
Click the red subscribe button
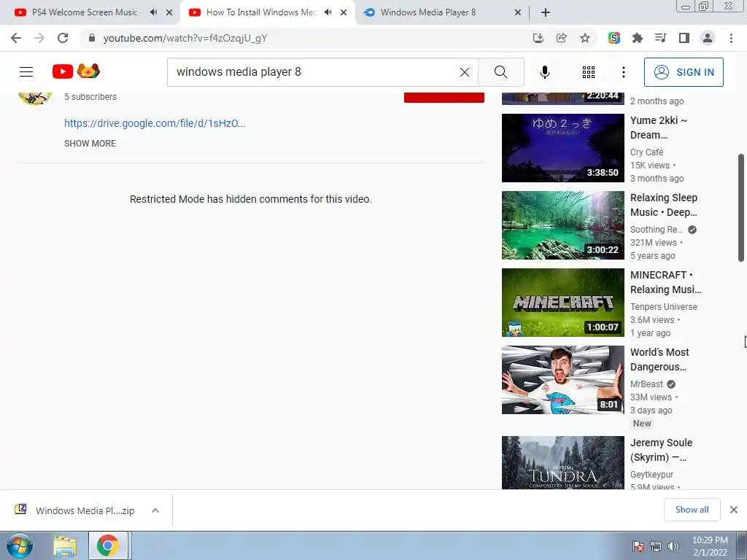(444, 97)
